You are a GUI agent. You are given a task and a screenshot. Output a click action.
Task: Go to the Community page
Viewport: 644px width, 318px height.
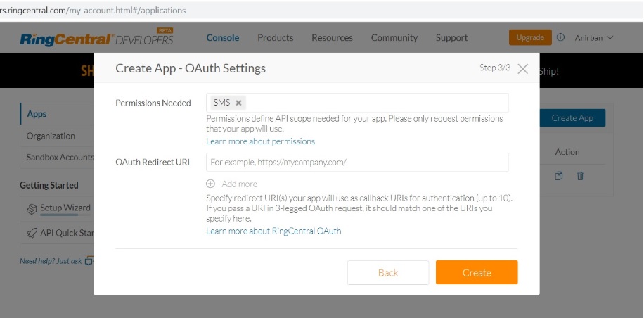click(394, 37)
